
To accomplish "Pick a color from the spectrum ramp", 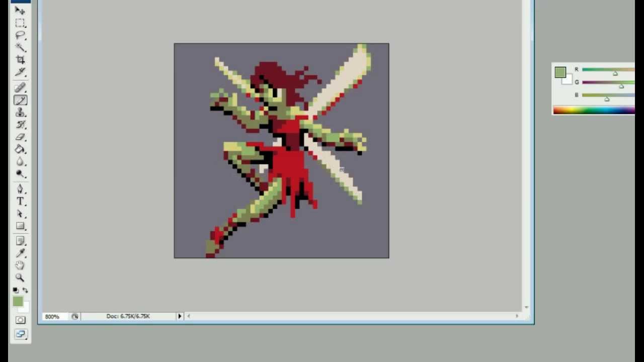I will tap(594, 110).
